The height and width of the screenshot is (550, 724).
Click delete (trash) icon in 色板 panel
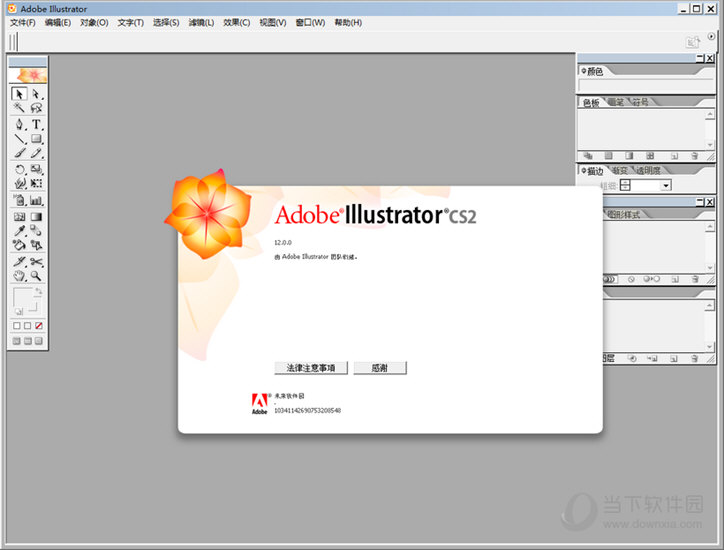pyautogui.click(x=694, y=156)
